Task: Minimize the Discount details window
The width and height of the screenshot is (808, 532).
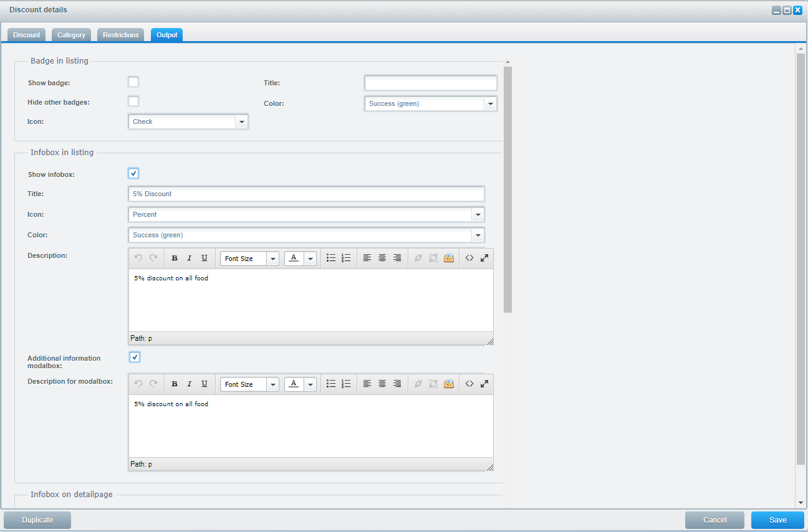Action: 776,10
